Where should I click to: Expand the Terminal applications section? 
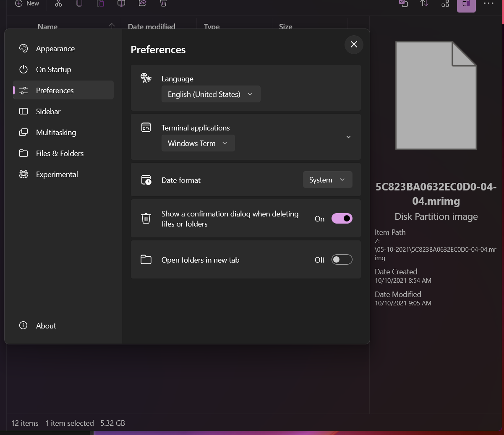348,137
